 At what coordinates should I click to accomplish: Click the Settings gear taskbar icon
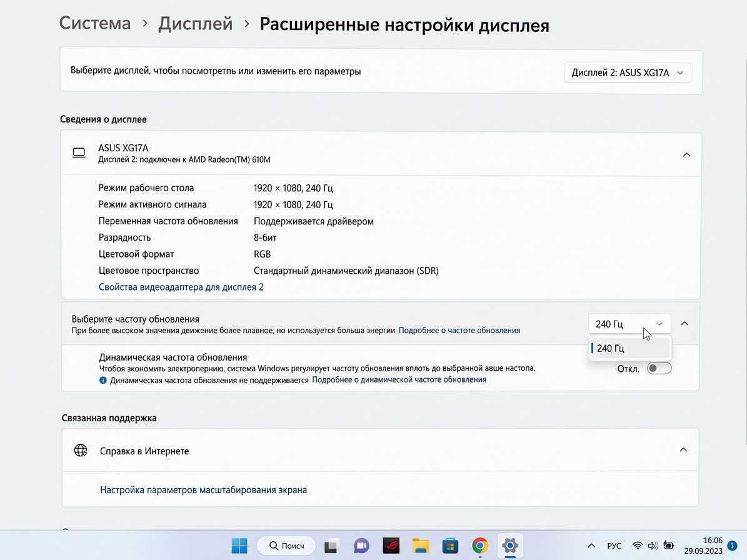point(509,546)
